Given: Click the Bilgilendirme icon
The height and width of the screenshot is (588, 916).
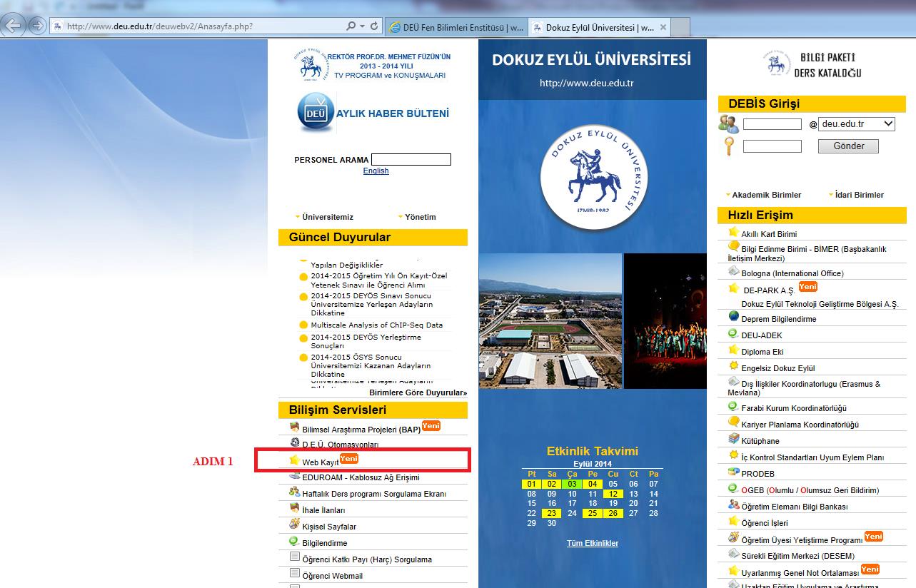Looking at the screenshot, I should point(294,541).
